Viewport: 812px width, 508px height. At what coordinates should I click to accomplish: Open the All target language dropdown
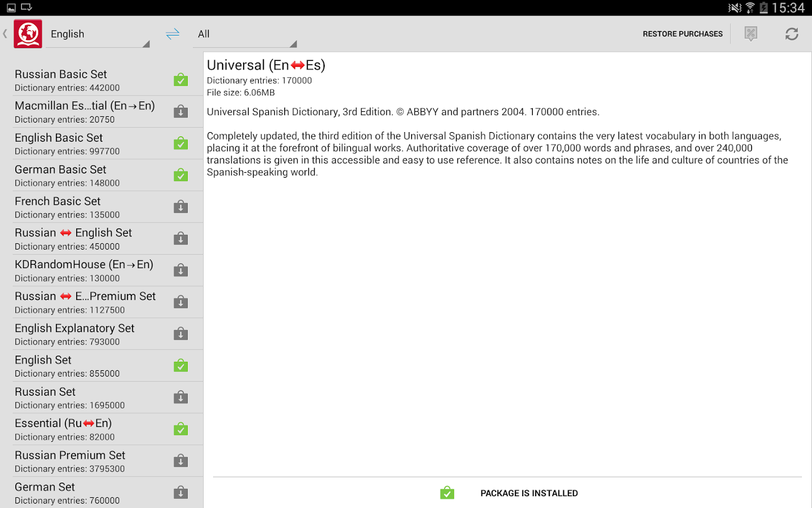click(x=245, y=34)
